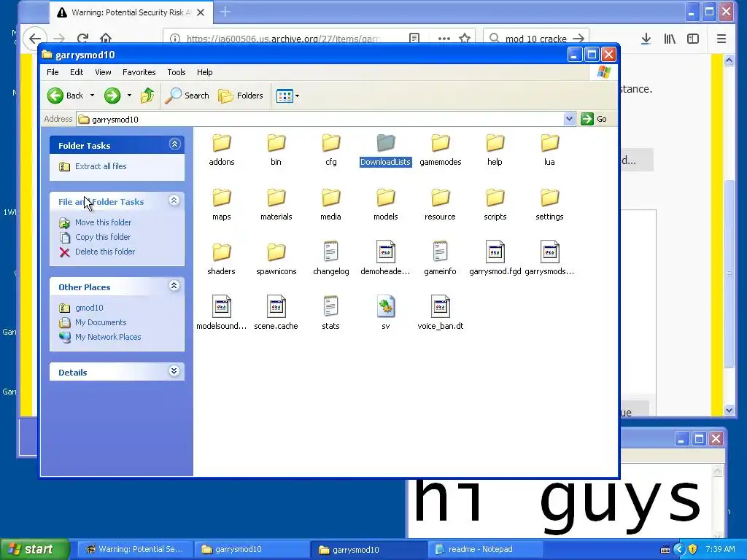Image resolution: width=747 pixels, height=560 pixels.
Task: Open the File menu
Action: click(53, 72)
